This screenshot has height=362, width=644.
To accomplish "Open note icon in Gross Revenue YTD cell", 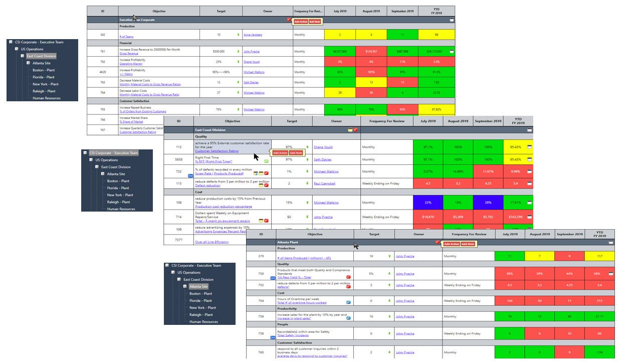I will click(452, 52).
